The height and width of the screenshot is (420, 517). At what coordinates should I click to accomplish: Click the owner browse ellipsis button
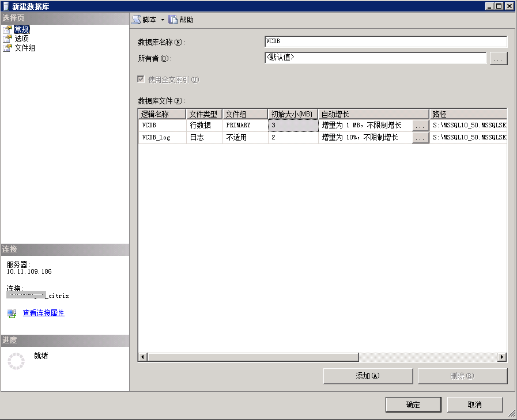[498, 58]
